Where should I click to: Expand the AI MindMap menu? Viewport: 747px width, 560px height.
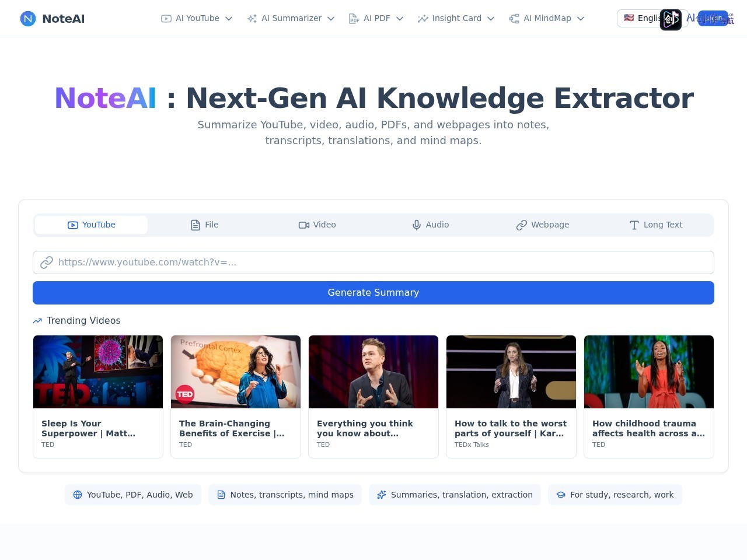point(546,19)
